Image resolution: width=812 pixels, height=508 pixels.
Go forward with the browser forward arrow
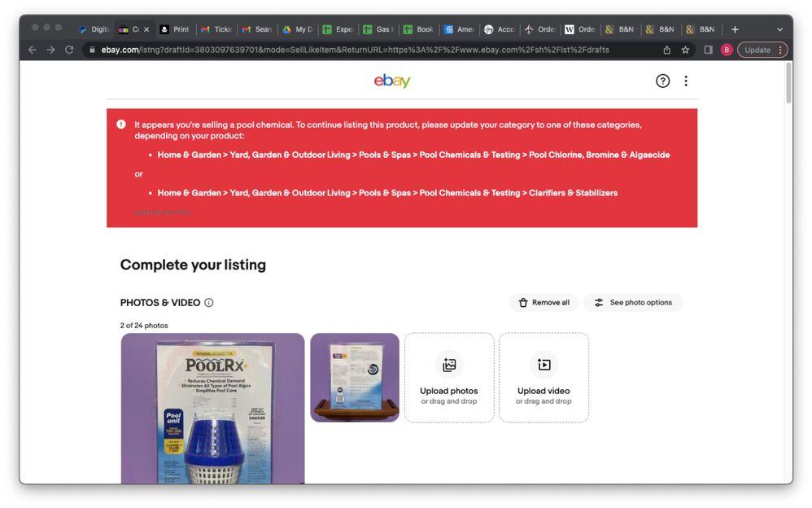coord(50,50)
